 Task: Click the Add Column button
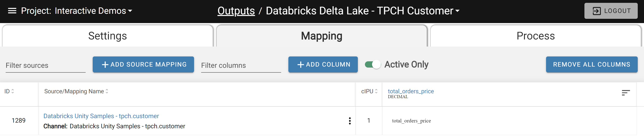(323, 65)
